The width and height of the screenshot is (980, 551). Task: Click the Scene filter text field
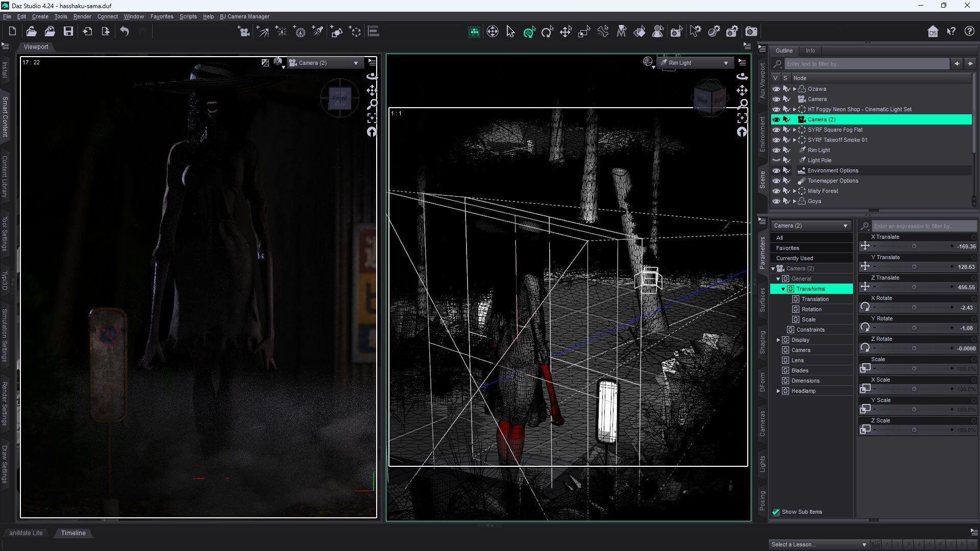click(x=867, y=64)
